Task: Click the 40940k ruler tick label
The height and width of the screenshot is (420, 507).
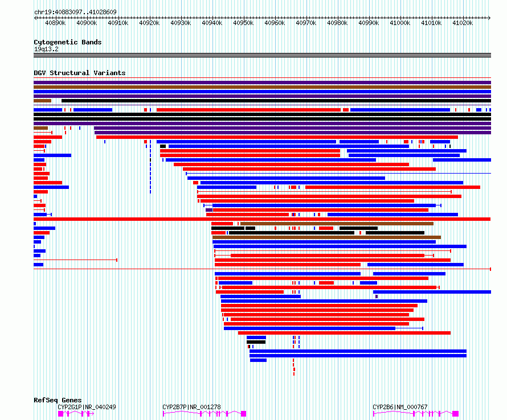Action: click(212, 23)
